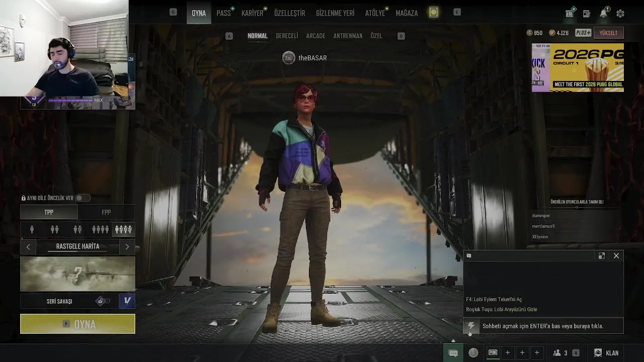
Task: Toggle AYNI DİLE ÖNCELİK VER switch
Action: click(83, 198)
